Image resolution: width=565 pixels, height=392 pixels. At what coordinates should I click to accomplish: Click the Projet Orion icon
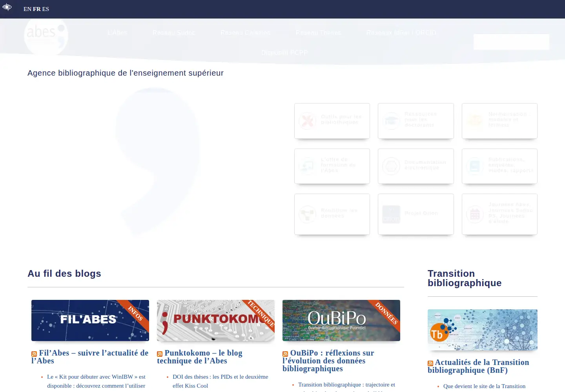point(391,214)
